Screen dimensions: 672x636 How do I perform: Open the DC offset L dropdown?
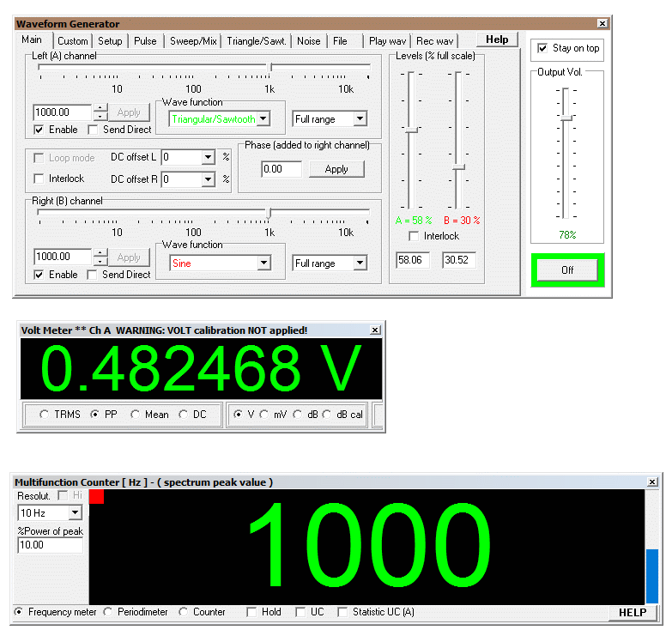(x=209, y=157)
